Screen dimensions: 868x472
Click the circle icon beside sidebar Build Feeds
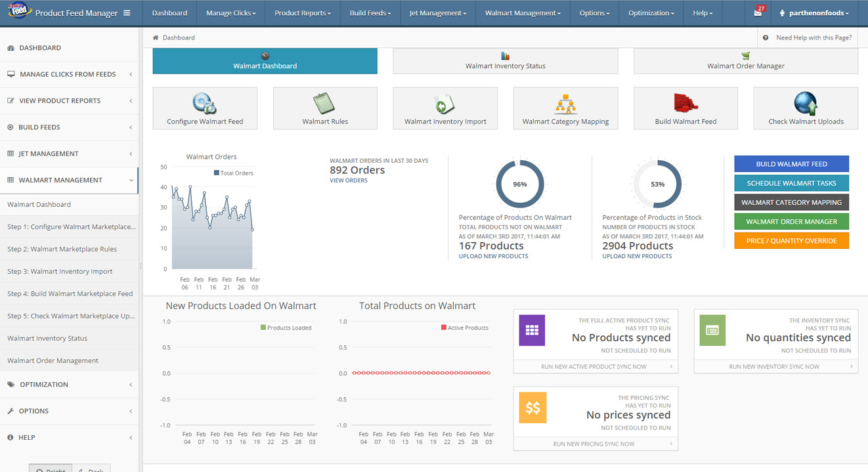pyautogui.click(x=11, y=127)
